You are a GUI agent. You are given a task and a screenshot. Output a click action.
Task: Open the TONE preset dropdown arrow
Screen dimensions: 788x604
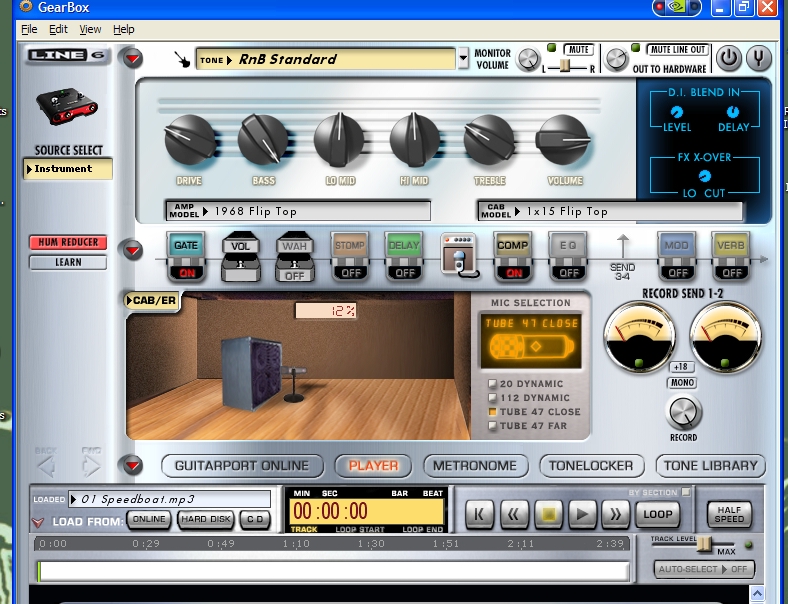pyautogui.click(x=463, y=59)
